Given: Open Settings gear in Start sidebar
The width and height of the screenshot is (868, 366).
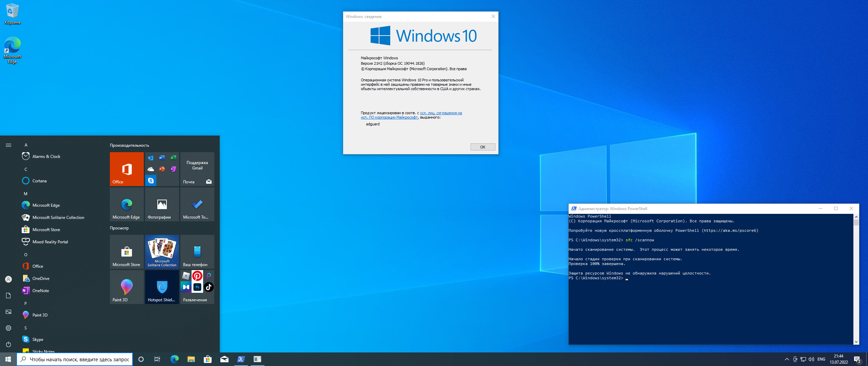Looking at the screenshot, I should point(8,328).
